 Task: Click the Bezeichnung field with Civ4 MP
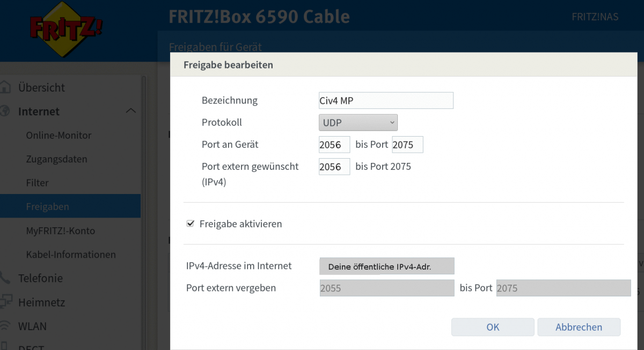click(386, 101)
